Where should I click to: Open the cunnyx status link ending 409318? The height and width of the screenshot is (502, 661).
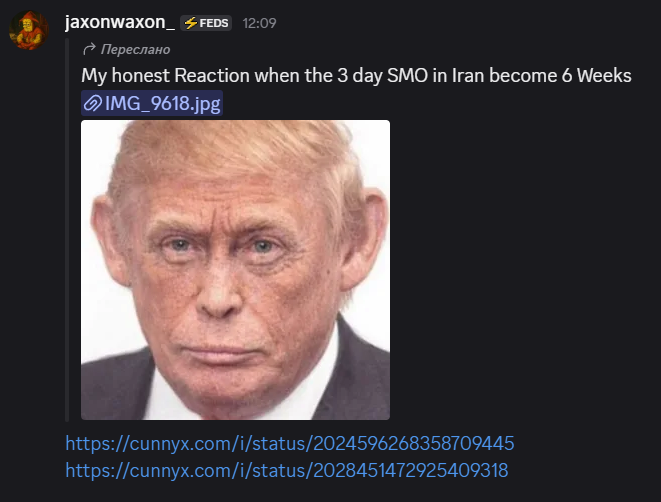click(x=287, y=470)
